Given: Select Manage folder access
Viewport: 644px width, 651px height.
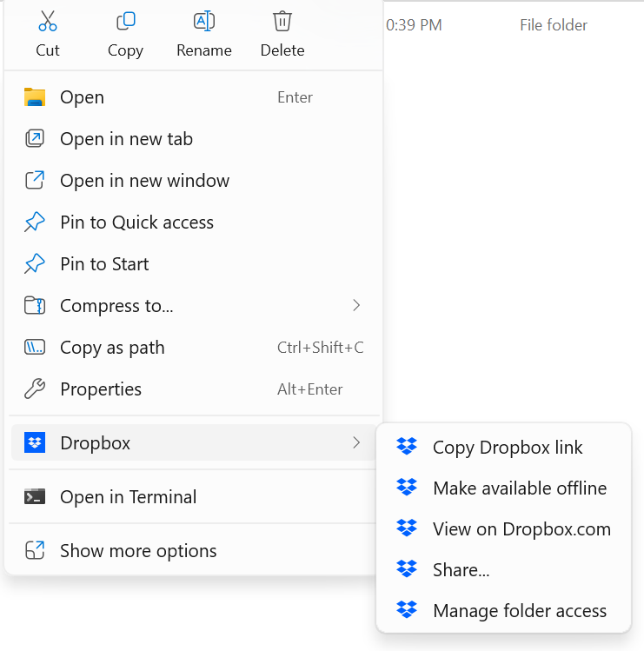Looking at the screenshot, I should 520,611.
